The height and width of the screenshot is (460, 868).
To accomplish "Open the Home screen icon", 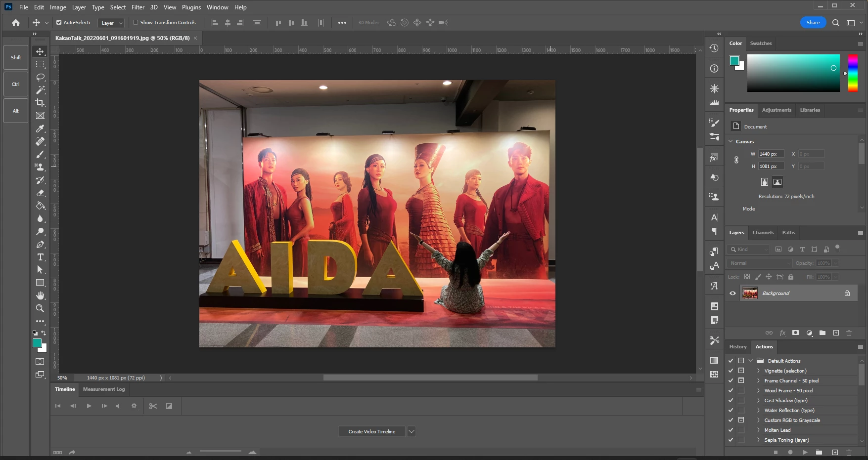I will 16,23.
